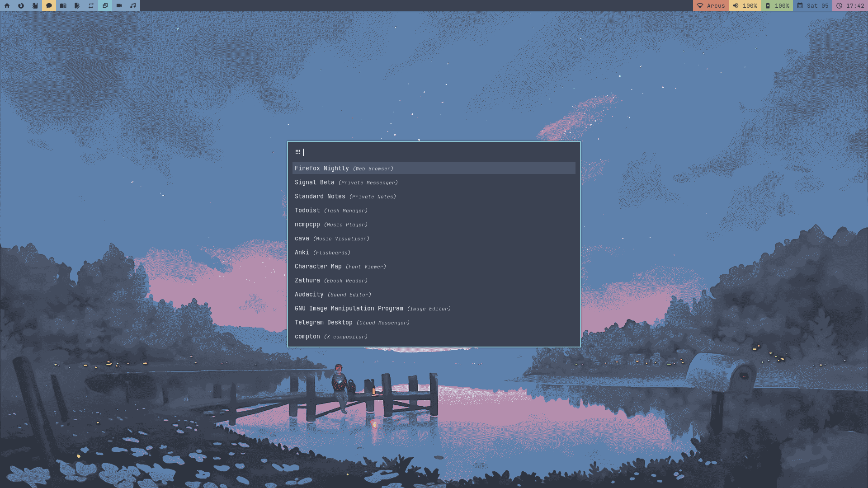
Task: Click the volume 100% indicator
Action: click(745, 5)
